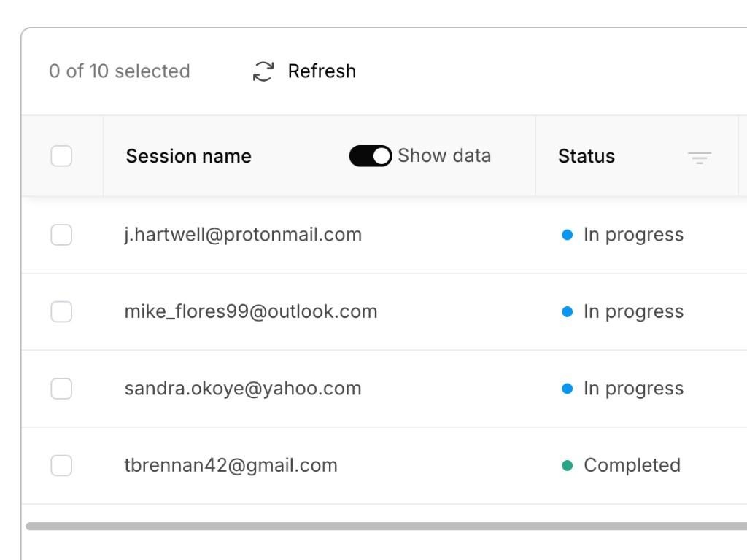Image resolution: width=747 pixels, height=560 pixels.
Task: Click the horizontal scrollbar below the table
Action: click(x=387, y=526)
